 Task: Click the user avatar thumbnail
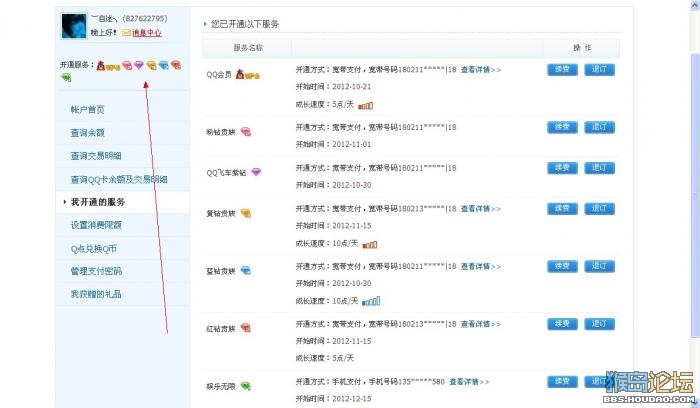coord(74,26)
